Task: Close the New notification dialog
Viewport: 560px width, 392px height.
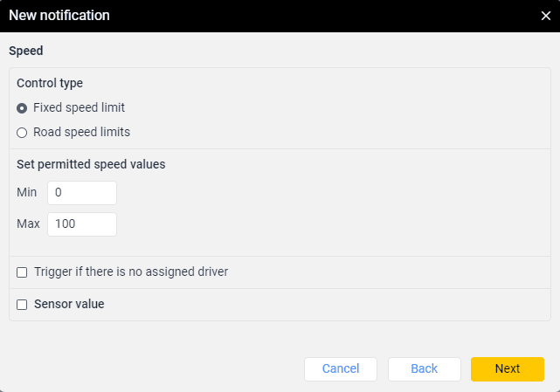Action: coord(545,16)
